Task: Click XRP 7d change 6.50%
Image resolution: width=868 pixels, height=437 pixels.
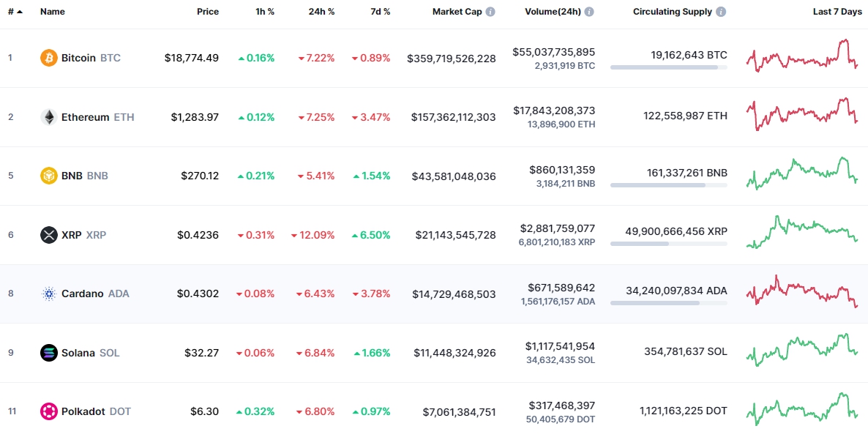Action: 371,235
